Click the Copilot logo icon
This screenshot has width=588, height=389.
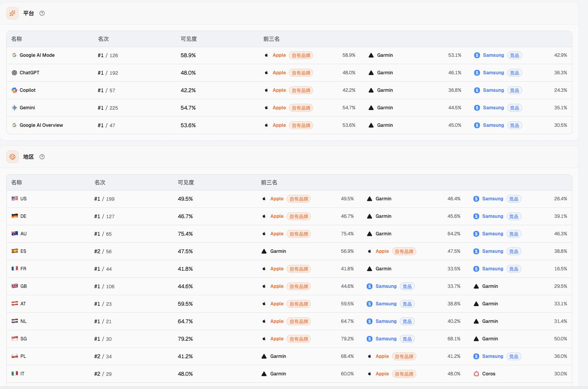(14, 90)
